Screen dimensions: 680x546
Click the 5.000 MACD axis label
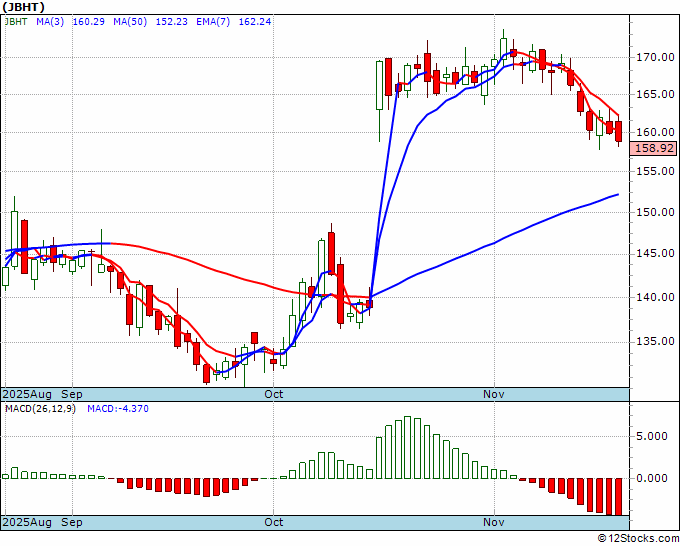click(652, 436)
